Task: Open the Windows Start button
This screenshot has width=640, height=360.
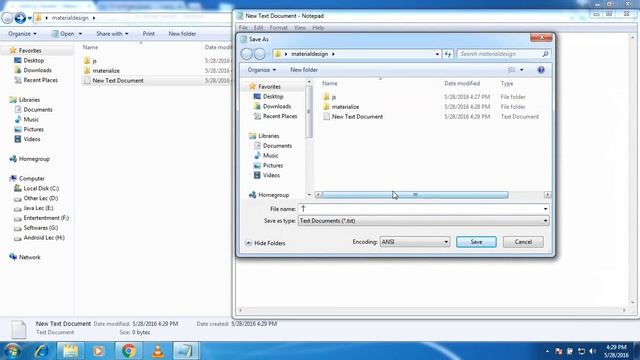Action: pos(12,351)
